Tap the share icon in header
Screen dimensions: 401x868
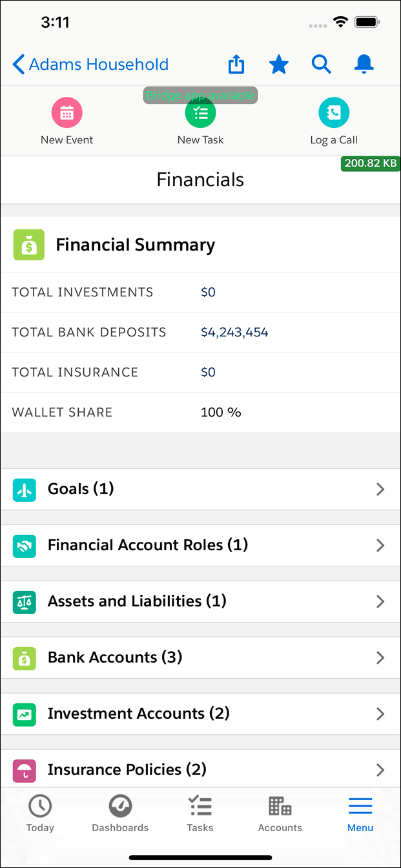point(236,64)
